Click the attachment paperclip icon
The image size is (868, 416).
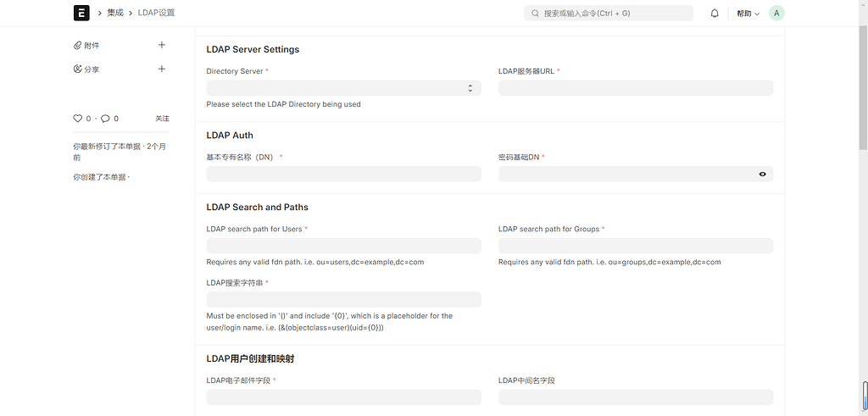[77, 46]
